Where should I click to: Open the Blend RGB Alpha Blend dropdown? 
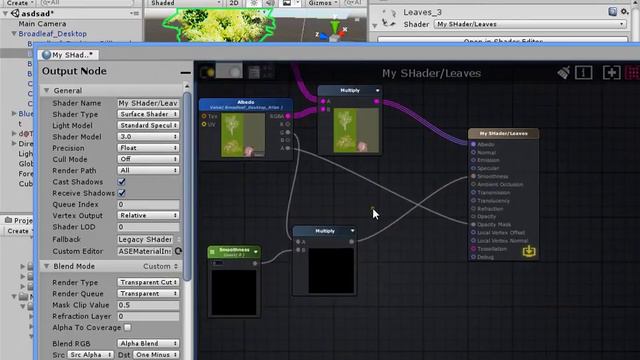148,344
